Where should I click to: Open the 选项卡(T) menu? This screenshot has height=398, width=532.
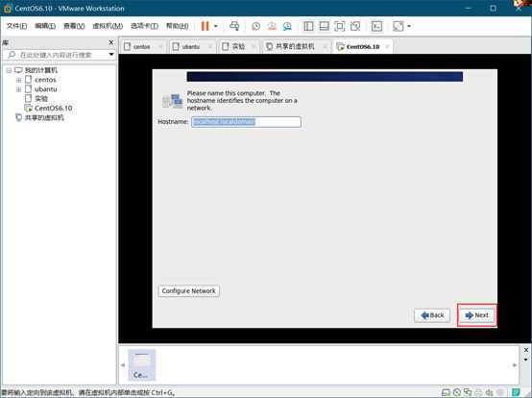coord(145,26)
